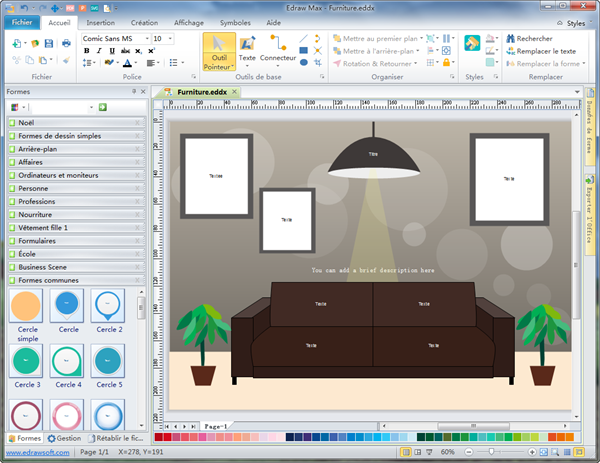The image size is (600, 463).
Task: Toggle underline text formatting
Action: click(x=112, y=51)
